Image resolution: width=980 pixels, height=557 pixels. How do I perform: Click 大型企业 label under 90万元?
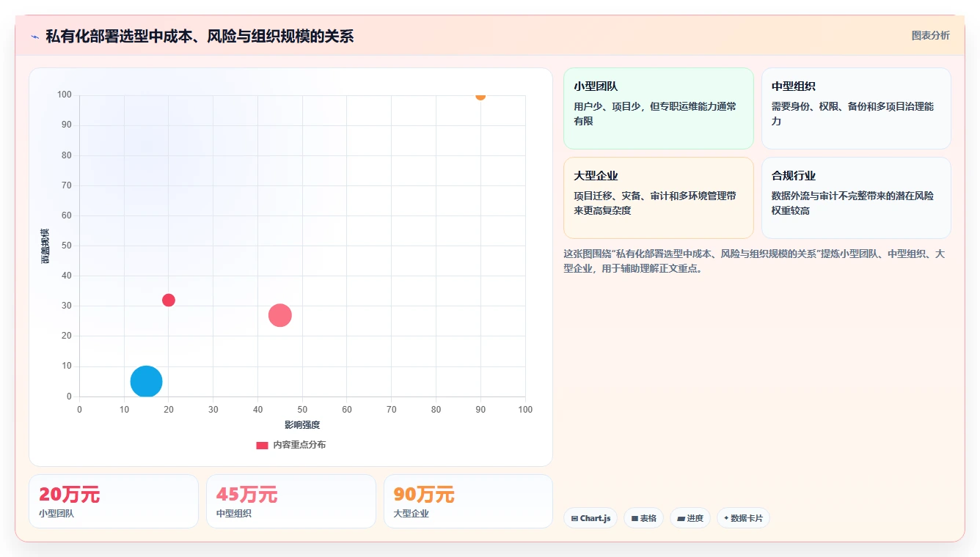411,514
